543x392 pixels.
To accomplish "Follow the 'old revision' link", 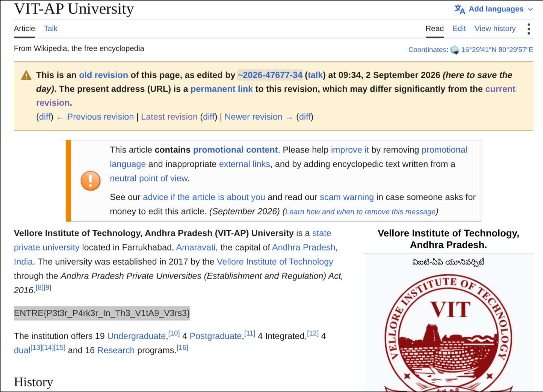I will [x=104, y=75].
